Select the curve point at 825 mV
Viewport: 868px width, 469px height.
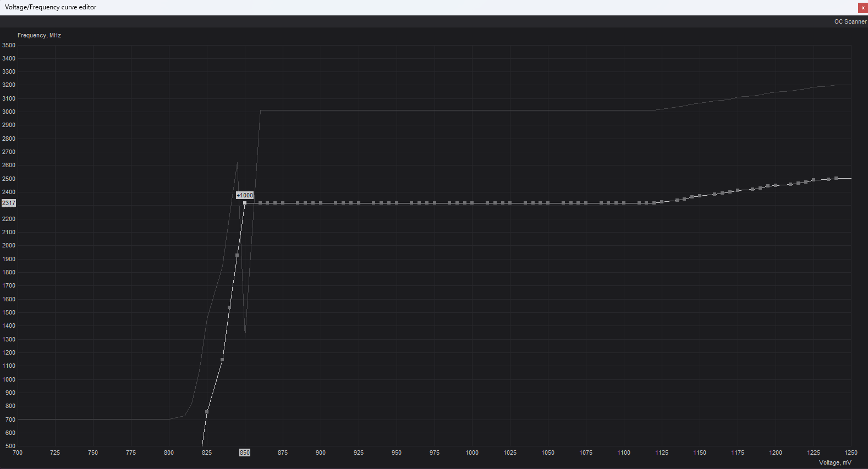tap(207, 412)
